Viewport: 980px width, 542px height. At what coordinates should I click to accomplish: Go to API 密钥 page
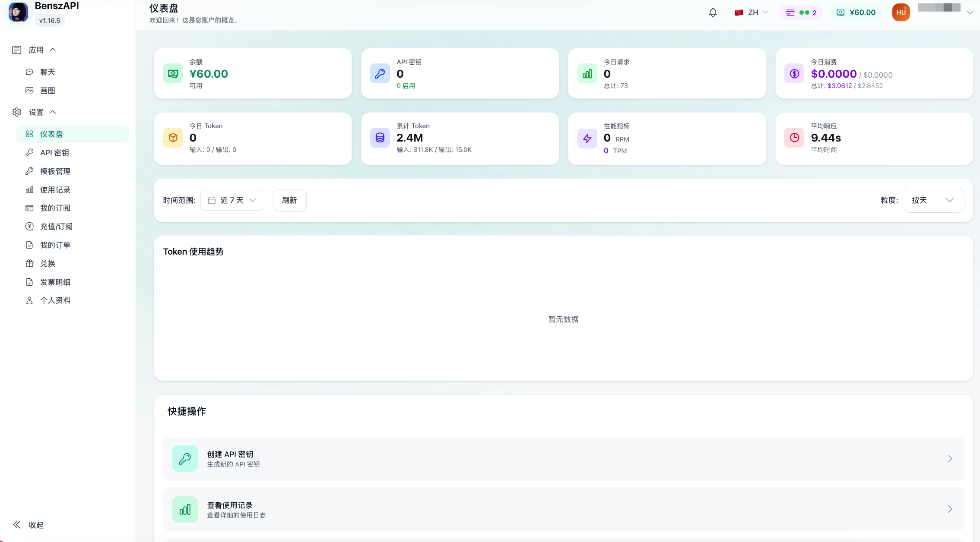(x=73, y=153)
